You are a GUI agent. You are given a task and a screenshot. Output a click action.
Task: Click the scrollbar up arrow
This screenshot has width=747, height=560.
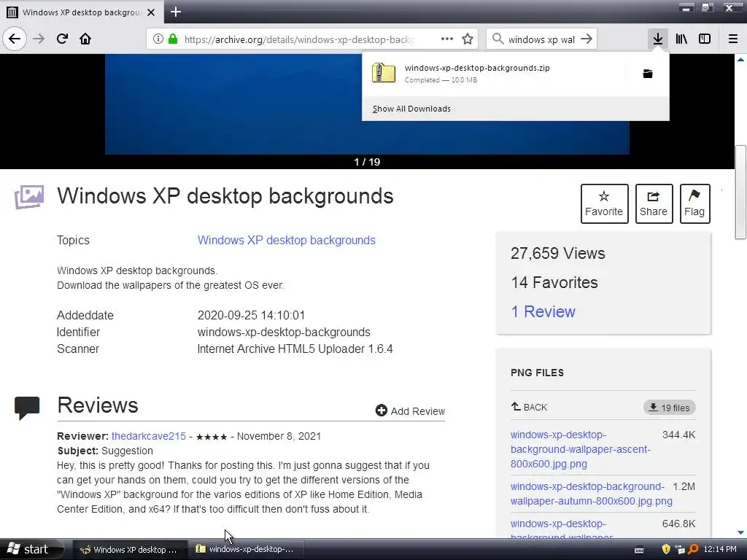point(740,60)
